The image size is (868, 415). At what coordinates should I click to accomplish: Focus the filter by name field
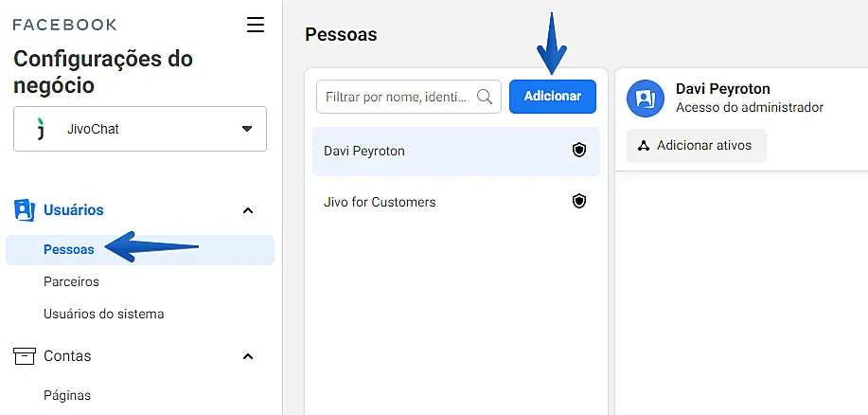point(398,97)
